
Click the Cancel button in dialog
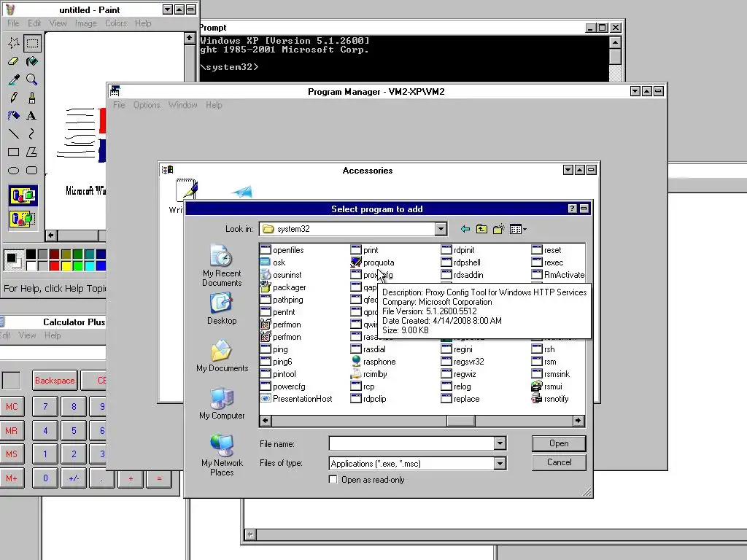[x=559, y=462]
